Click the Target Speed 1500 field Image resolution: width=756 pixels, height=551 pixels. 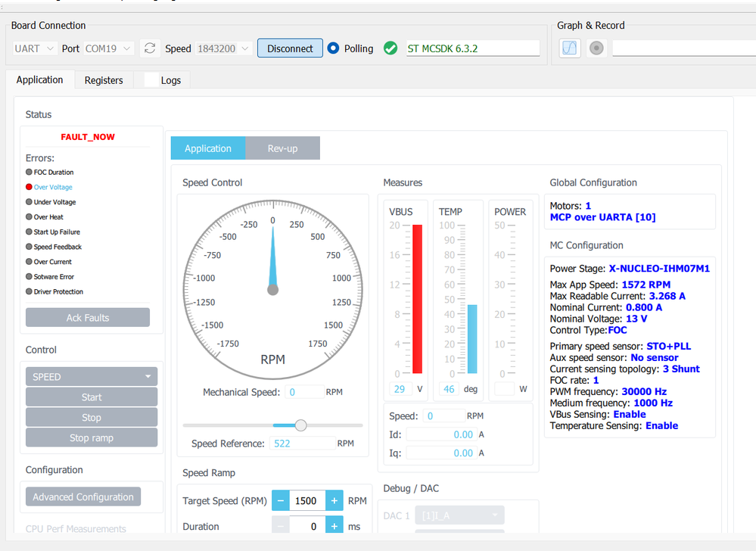(307, 501)
